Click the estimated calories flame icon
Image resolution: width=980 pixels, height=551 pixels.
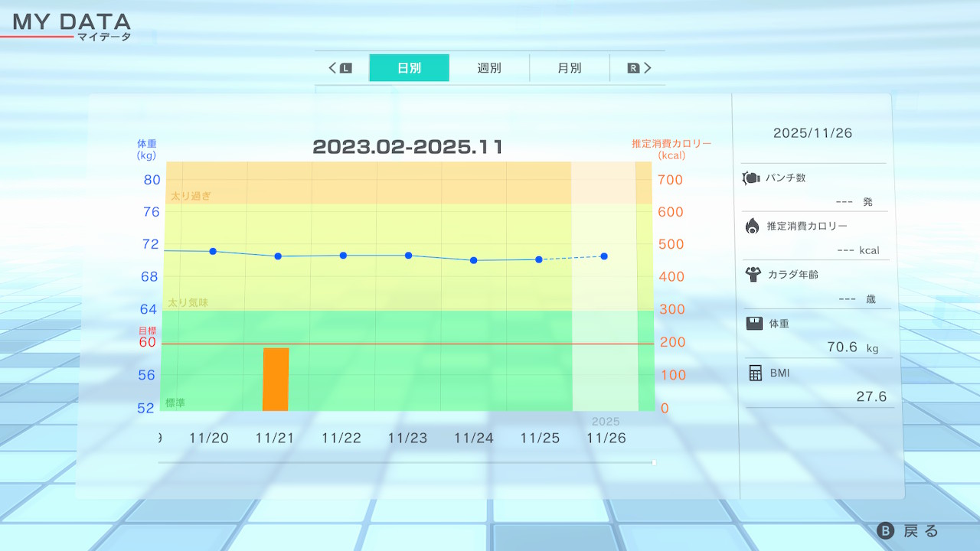point(752,226)
